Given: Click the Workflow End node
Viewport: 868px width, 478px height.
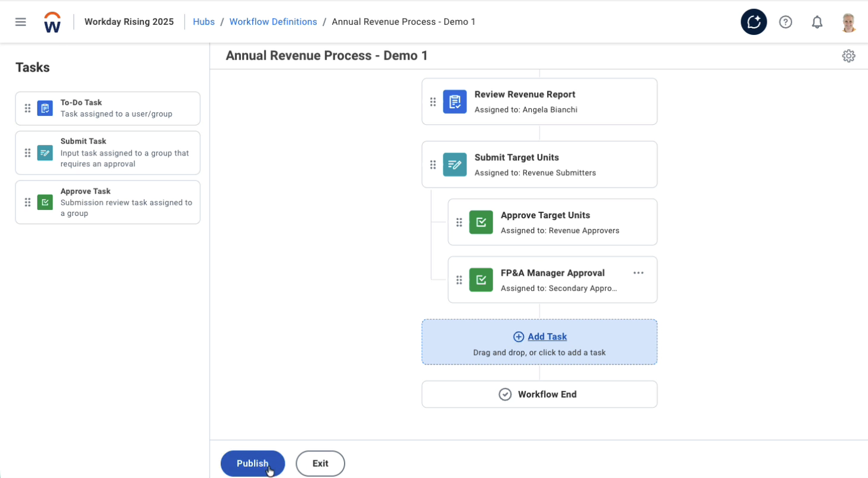Looking at the screenshot, I should click(x=539, y=394).
